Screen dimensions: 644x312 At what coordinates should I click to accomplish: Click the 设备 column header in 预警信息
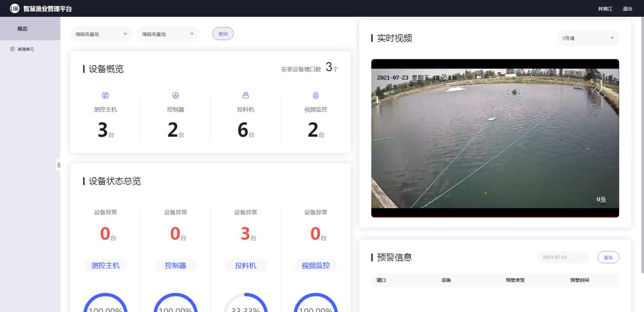(446, 280)
